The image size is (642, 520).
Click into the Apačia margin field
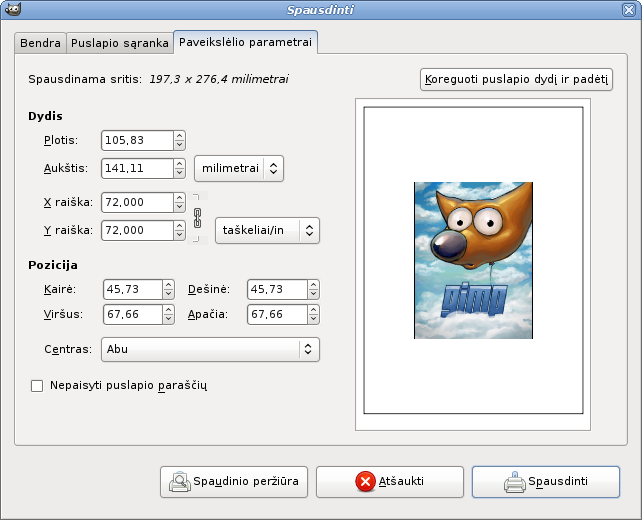click(277, 314)
